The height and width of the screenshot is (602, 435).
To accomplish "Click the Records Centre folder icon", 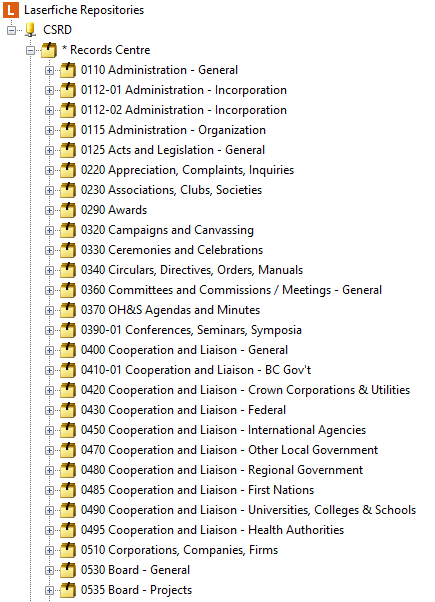I will point(49,50).
